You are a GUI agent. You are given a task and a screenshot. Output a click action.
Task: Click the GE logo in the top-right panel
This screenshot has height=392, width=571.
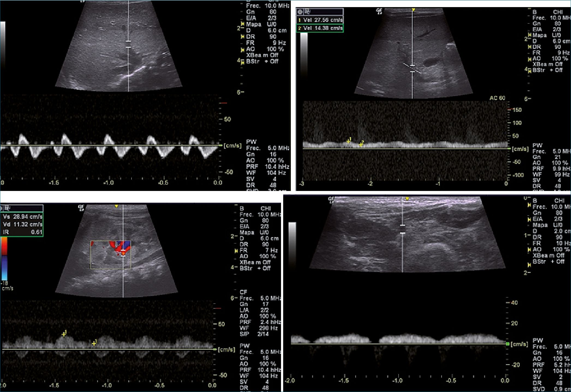click(379, 11)
